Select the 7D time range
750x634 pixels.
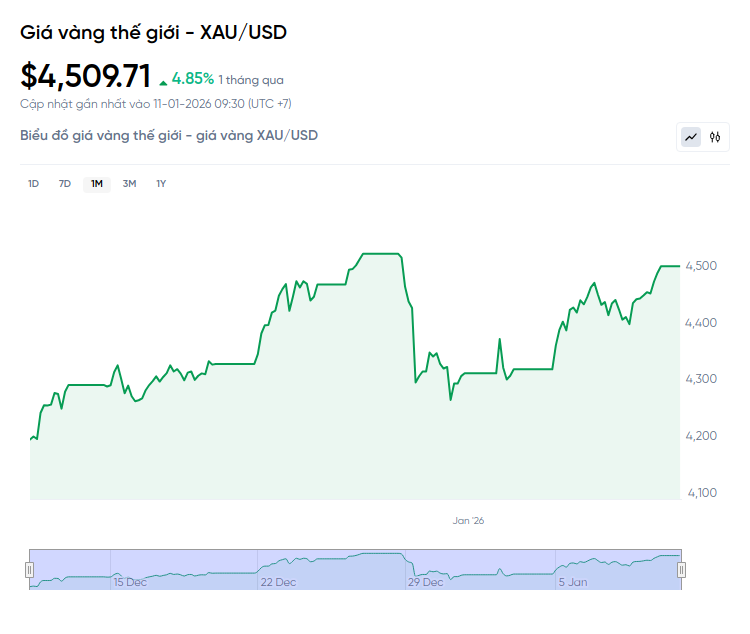(x=65, y=184)
